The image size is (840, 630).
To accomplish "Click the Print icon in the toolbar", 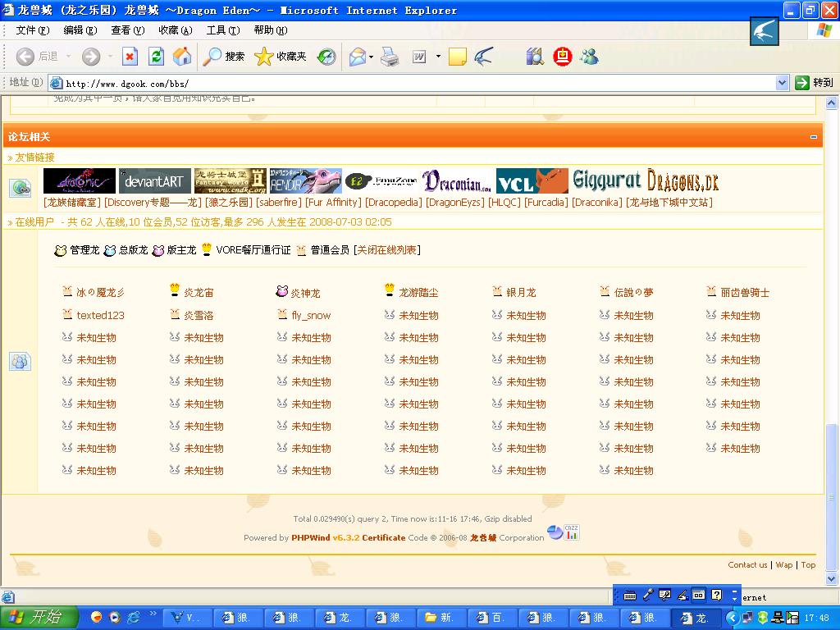I will tap(390, 57).
